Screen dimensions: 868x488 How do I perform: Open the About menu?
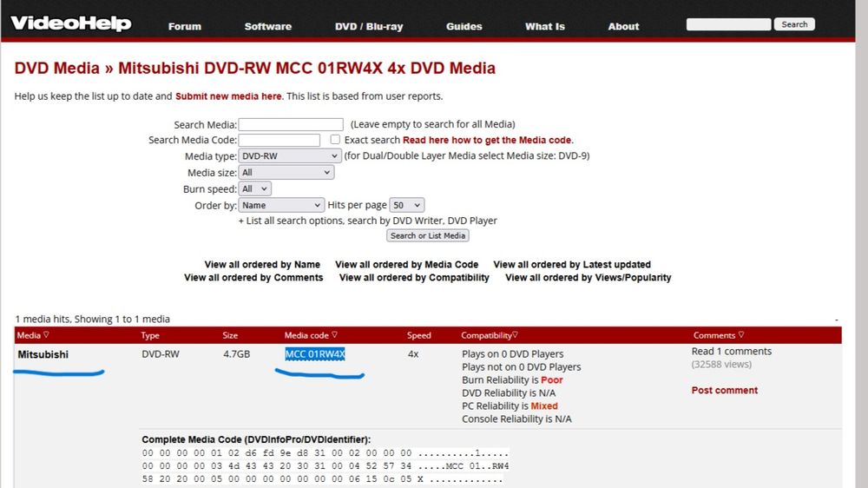pyautogui.click(x=623, y=26)
